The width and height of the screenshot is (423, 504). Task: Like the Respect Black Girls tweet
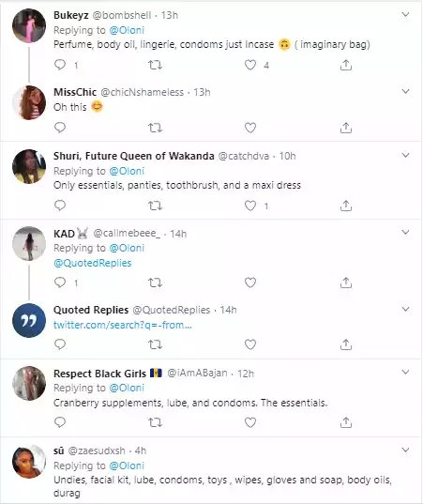(250, 422)
